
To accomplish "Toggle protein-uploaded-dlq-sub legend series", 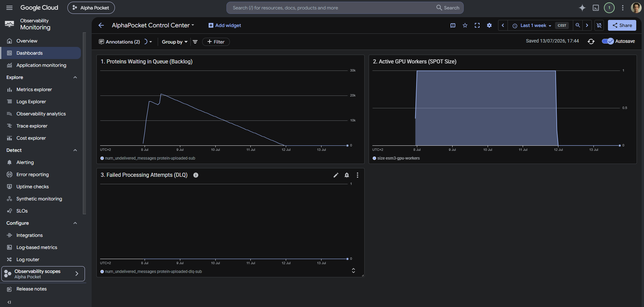I will (x=151, y=272).
